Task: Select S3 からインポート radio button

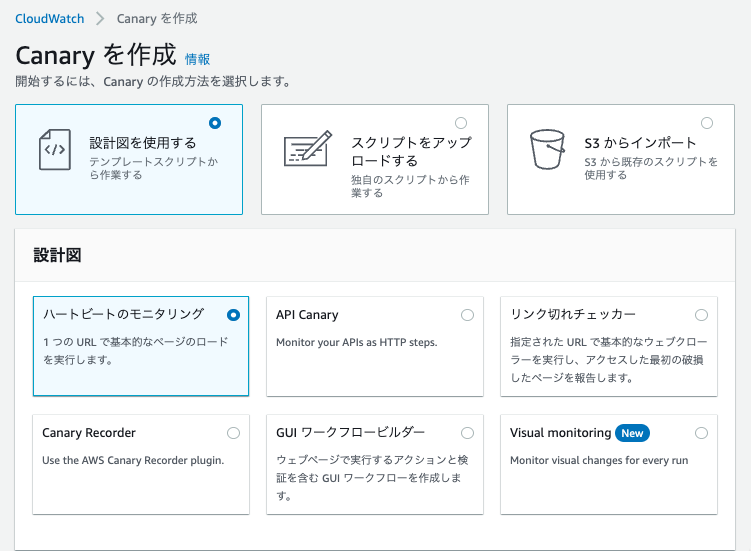Action: (707, 123)
